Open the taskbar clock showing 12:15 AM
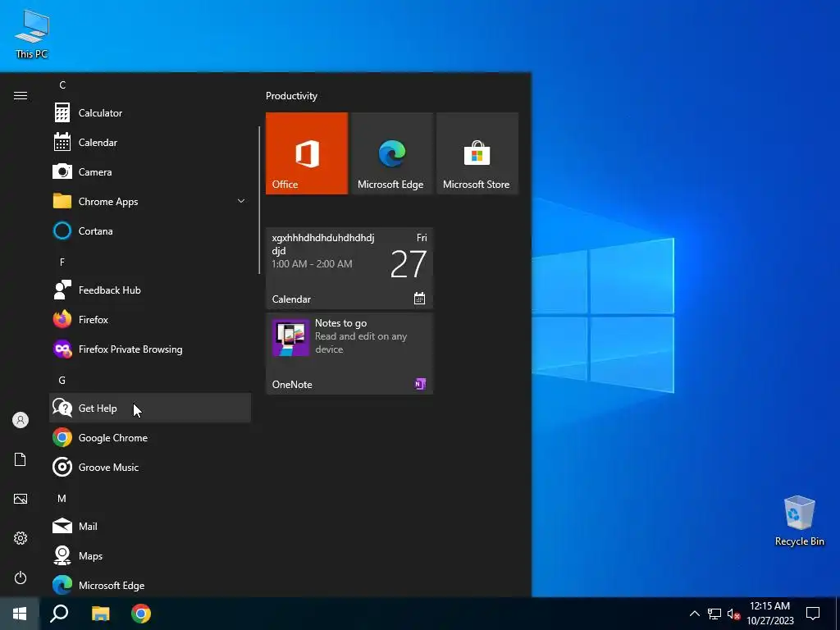Screen dimensions: 840x630 pyautogui.click(x=769, y=614)
